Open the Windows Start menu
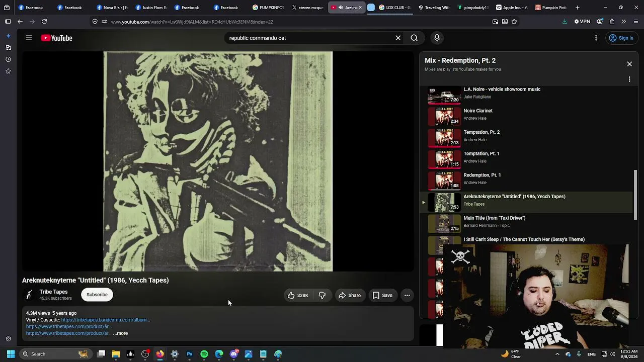 [11, 354]
